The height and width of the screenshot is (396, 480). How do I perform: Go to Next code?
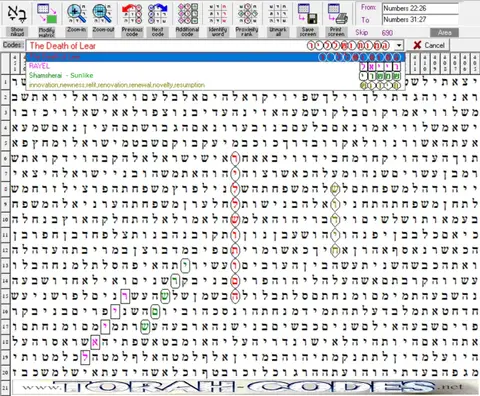pos(158,14)
